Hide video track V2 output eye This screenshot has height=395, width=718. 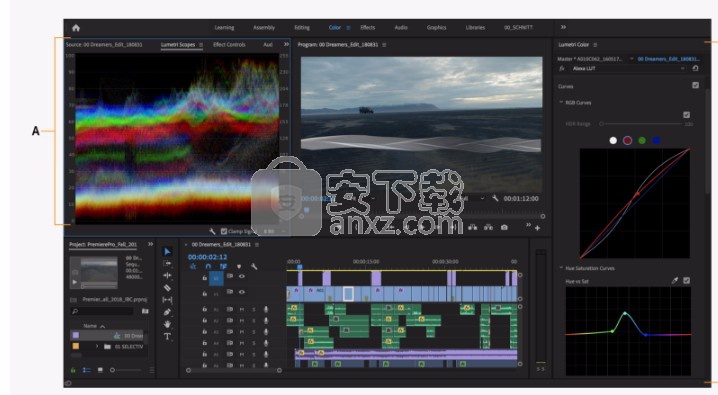point(241,276)
